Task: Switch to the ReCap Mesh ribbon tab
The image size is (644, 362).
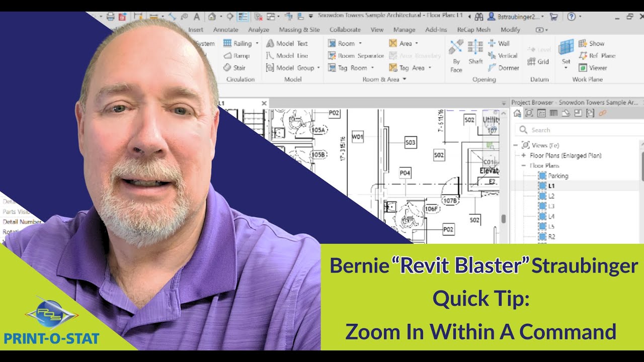Action: coord(473,30)
